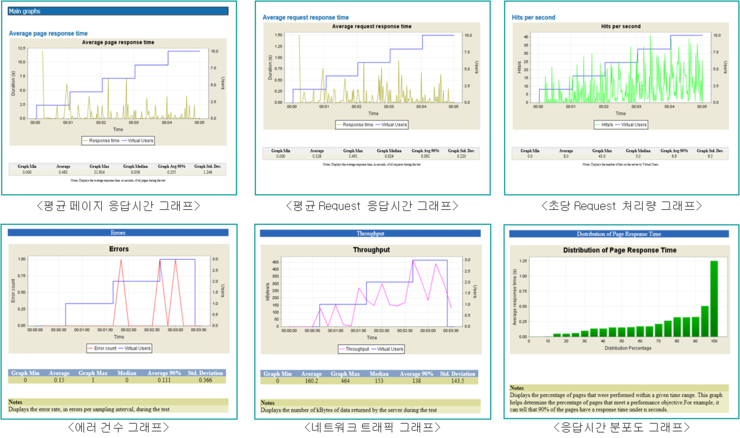Click "Response time" legend in Average page response chart
The image size is (740, 438).
tap(101, 141)
